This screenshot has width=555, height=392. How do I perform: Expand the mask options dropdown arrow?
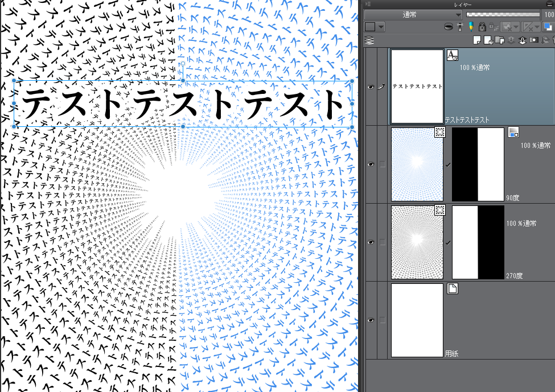click(x=516, y=27)
